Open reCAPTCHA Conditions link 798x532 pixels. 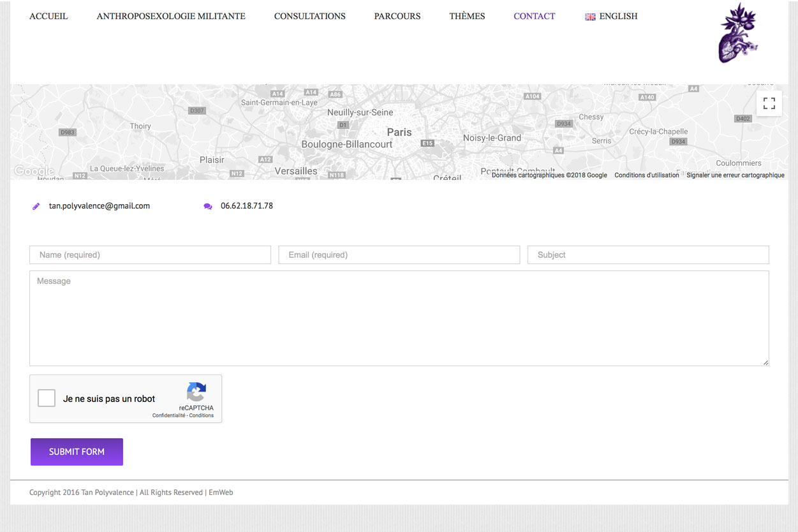(x=202, y=415)
